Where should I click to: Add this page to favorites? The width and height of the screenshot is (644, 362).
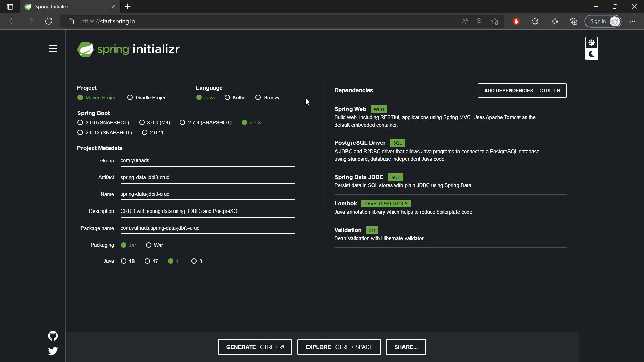pyautogui.click(x=495, y=21)
